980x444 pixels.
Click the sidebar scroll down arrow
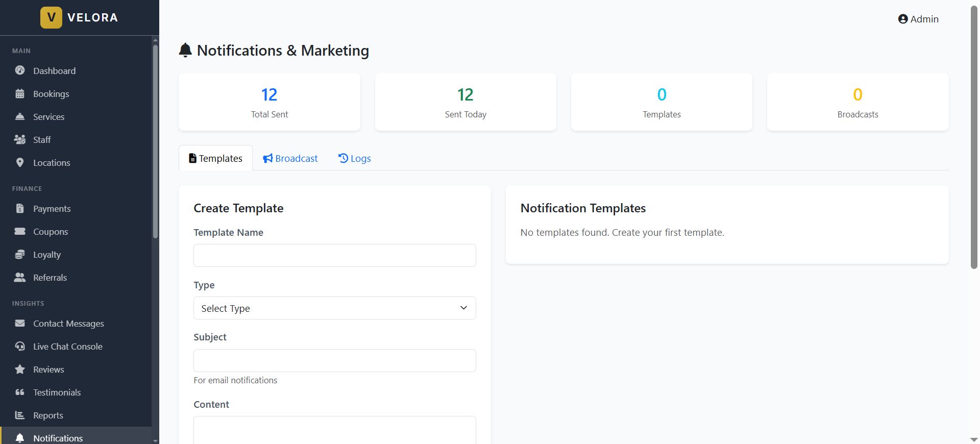pos(155,440)
